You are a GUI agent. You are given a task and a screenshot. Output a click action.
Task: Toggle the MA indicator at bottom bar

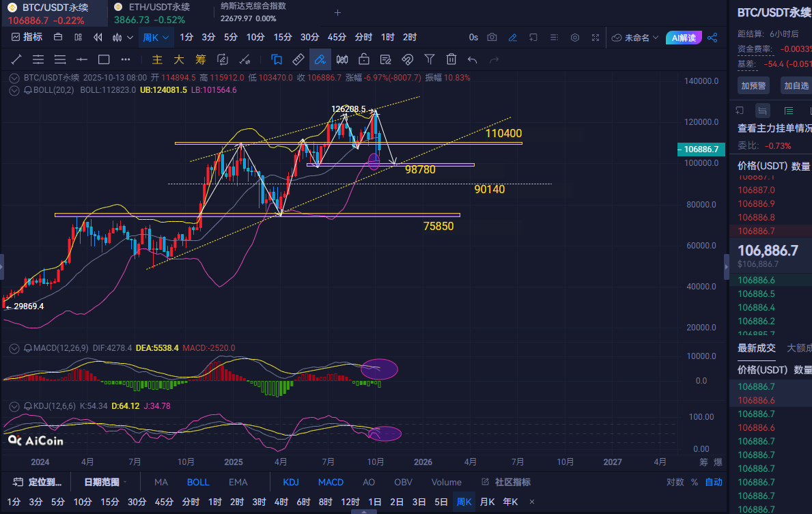[x=161, y=482]
